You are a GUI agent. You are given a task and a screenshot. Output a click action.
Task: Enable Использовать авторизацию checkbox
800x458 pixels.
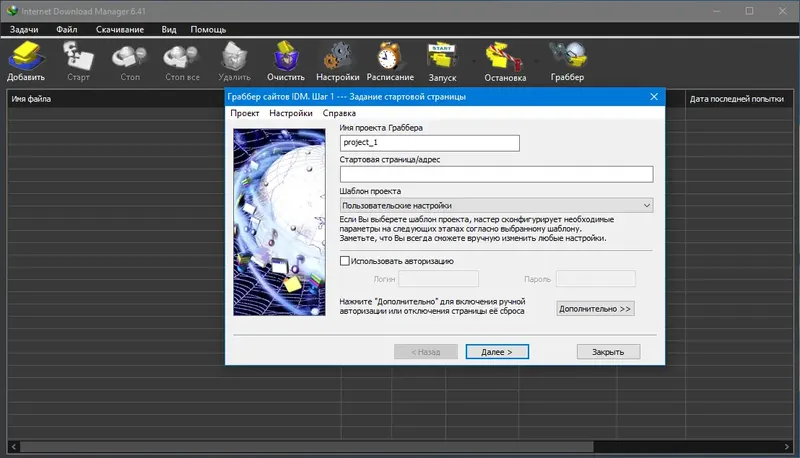click(345, 261)
